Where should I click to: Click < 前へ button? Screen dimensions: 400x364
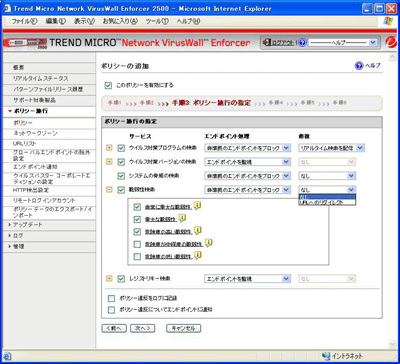point(114,328)
